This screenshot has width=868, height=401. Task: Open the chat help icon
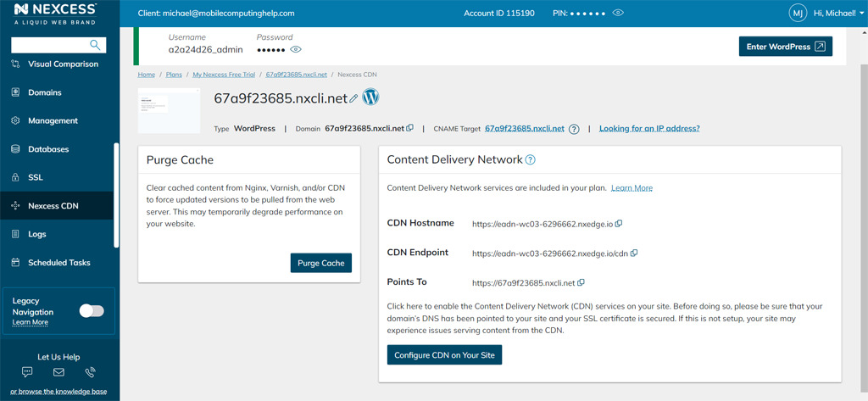[27, 372]
